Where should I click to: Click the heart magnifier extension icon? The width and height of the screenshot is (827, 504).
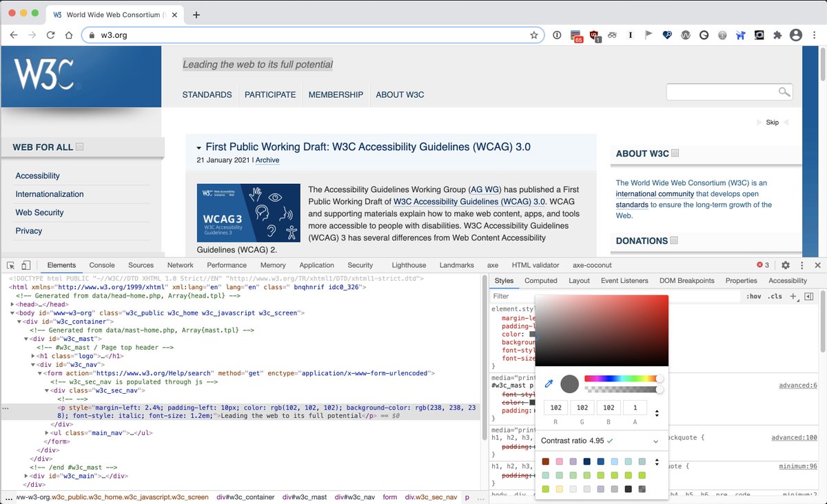coord(667,35)
